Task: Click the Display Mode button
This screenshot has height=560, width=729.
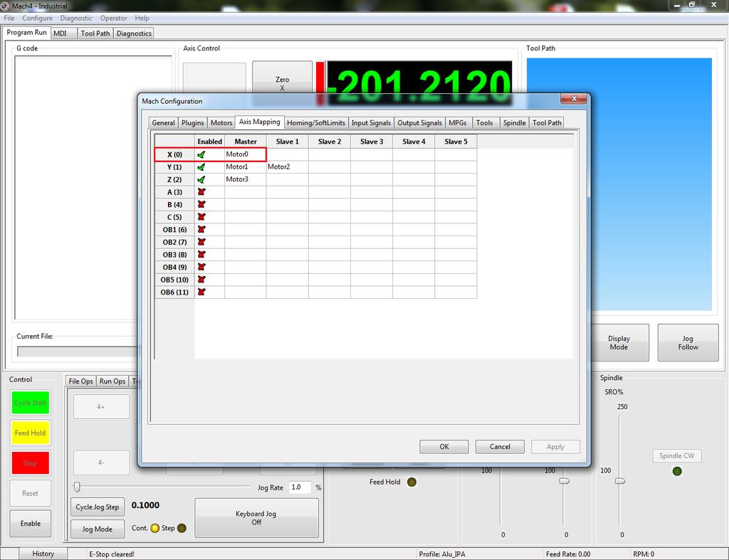Action: point(619,342)
